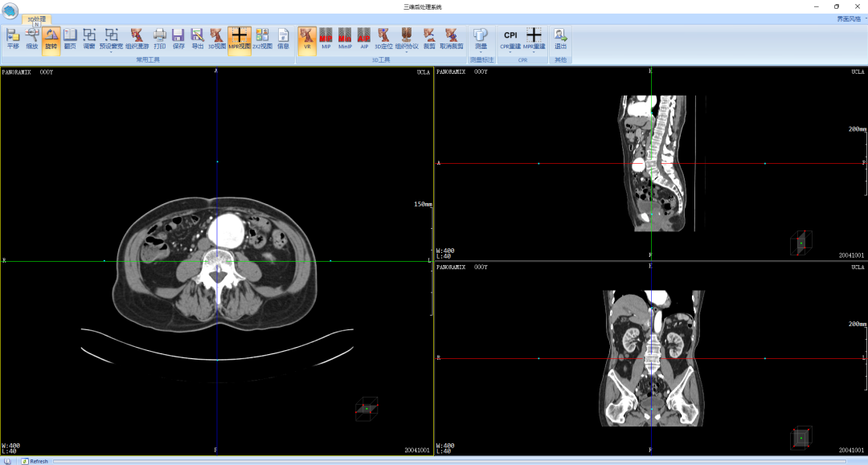Viewport: 868px width, 465px height.
Task: Open the 组织协议 tissue protocol dropdown
Action: (407, 40)
